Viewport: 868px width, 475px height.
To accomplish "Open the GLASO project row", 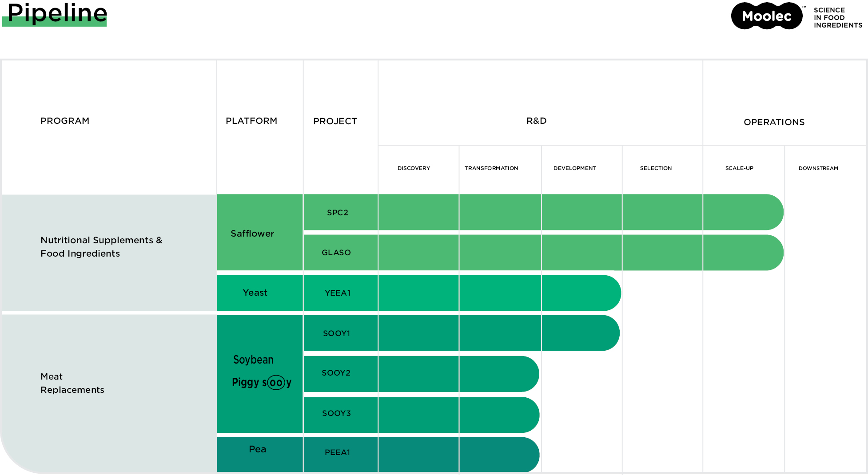I will [336, 253].
